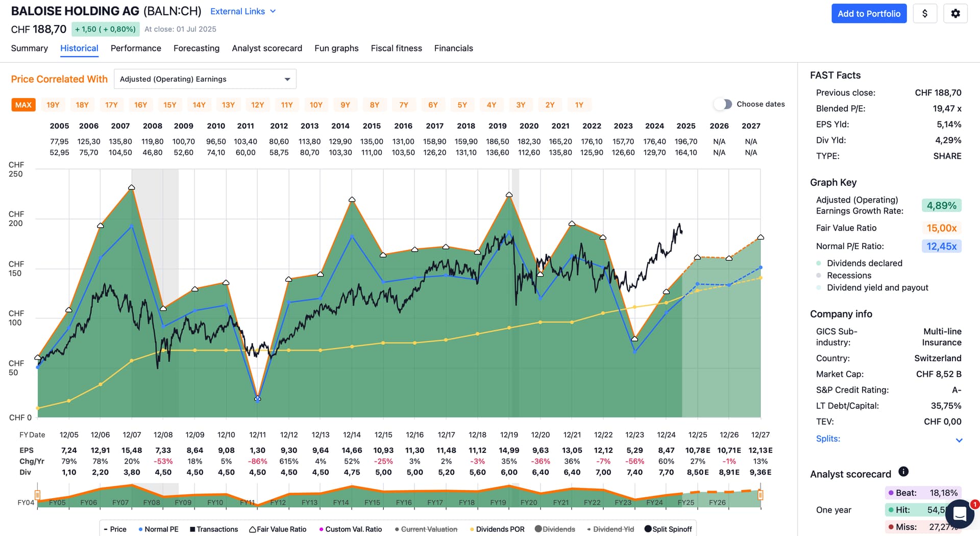980x536 pixels.
Task: Open the chat support bubble icon
Action: (x=960, y=514)
